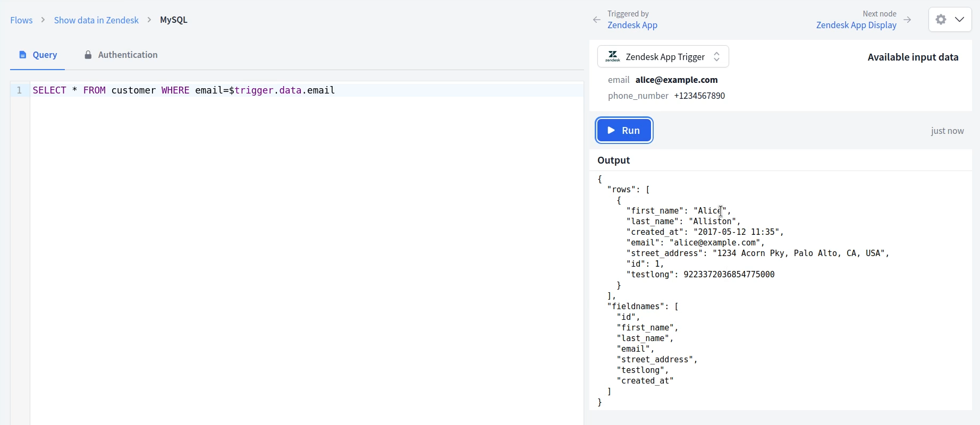
Task: Switch to the Authentication tab
Action: [x=121, y=55]
